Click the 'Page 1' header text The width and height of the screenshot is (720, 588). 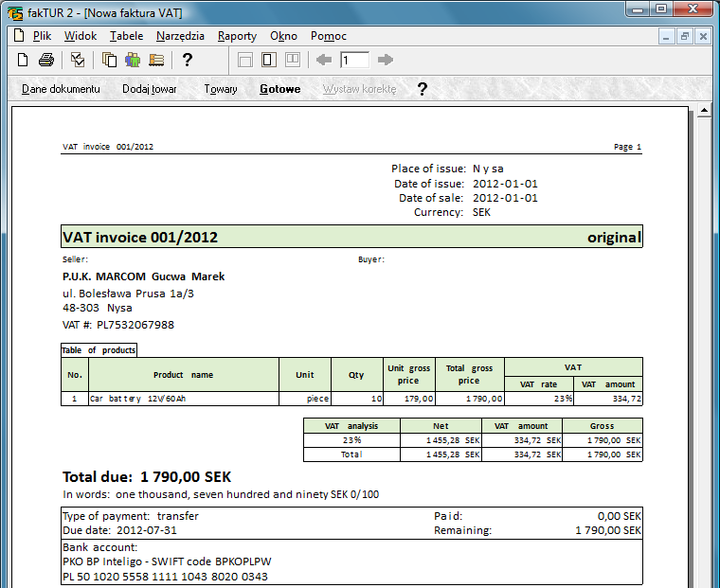pos(628,147)
